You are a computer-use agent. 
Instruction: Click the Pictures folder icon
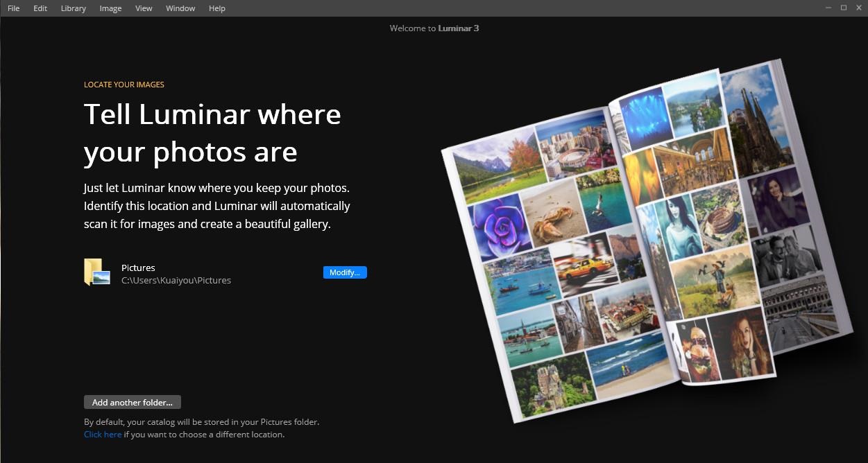point(97,272)
